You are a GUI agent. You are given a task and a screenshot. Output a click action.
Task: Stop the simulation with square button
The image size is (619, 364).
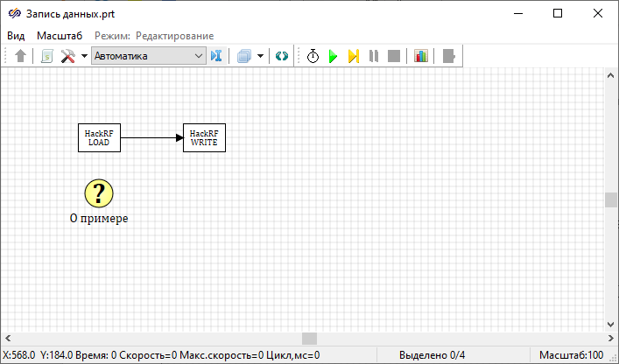coord(394,56)
